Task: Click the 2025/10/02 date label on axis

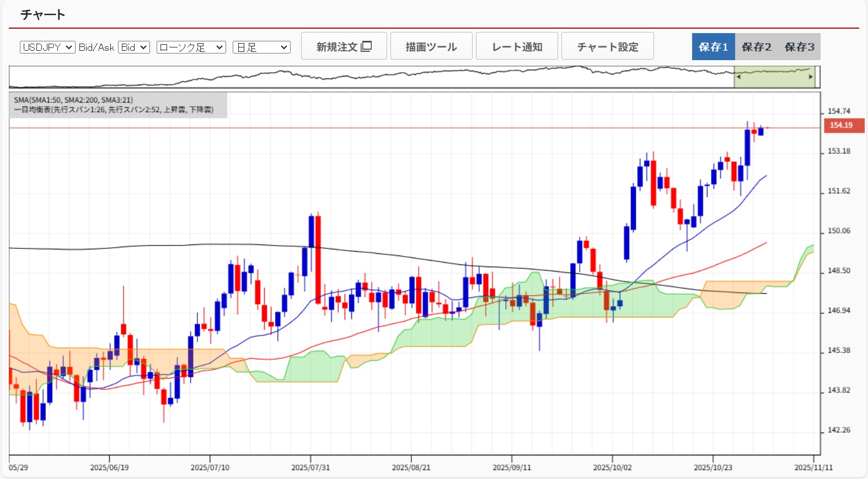Action: (612, 467)
